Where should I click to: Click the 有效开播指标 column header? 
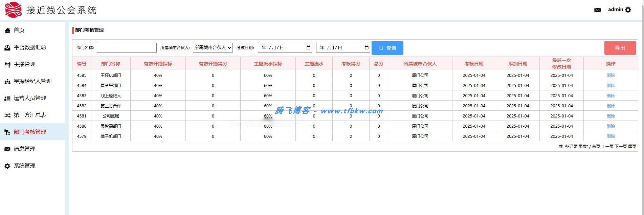tap(158, 64)
